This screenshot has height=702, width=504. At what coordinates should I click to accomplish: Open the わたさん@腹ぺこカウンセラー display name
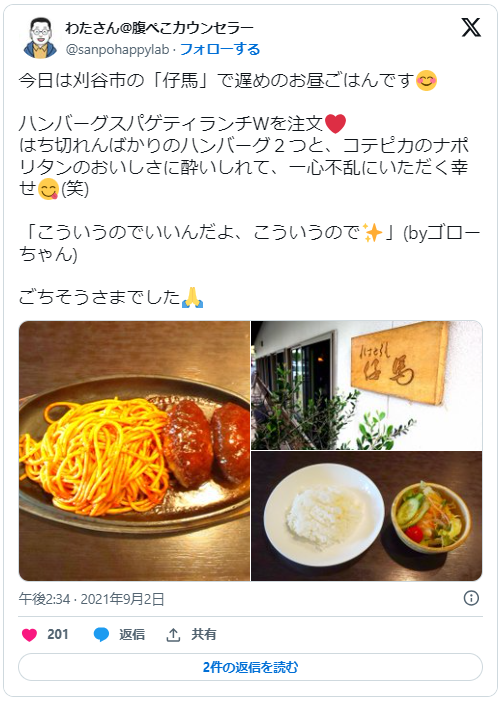(x=159, y=28)
